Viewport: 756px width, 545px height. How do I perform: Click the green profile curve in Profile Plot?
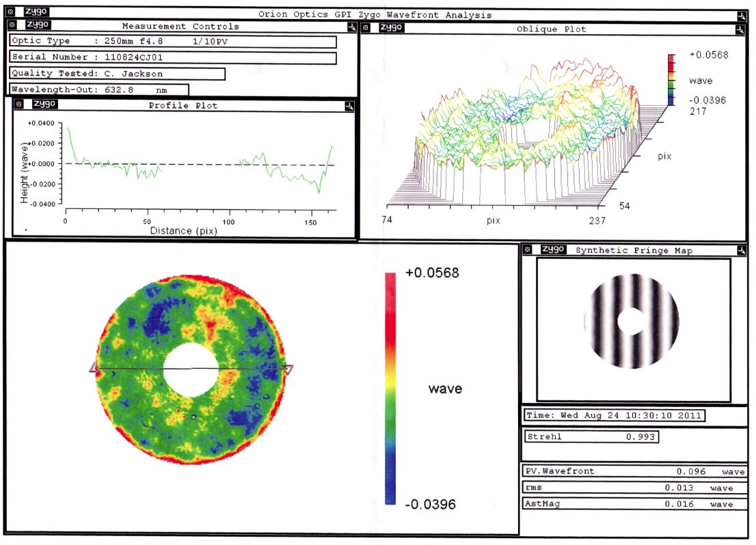tap(200, 160)
